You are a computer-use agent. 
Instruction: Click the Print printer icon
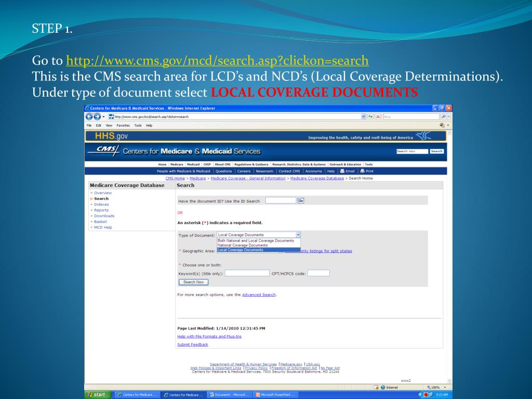coord(362,171)
